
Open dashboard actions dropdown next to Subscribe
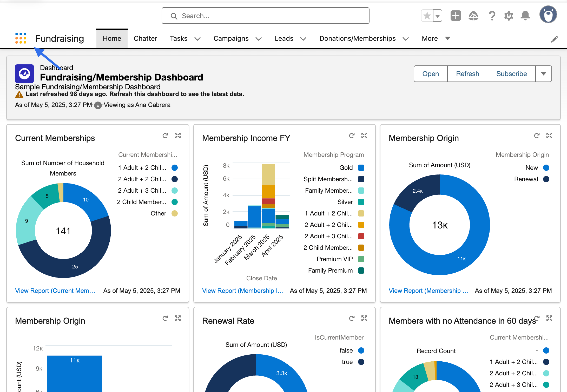tap(544, 74)
